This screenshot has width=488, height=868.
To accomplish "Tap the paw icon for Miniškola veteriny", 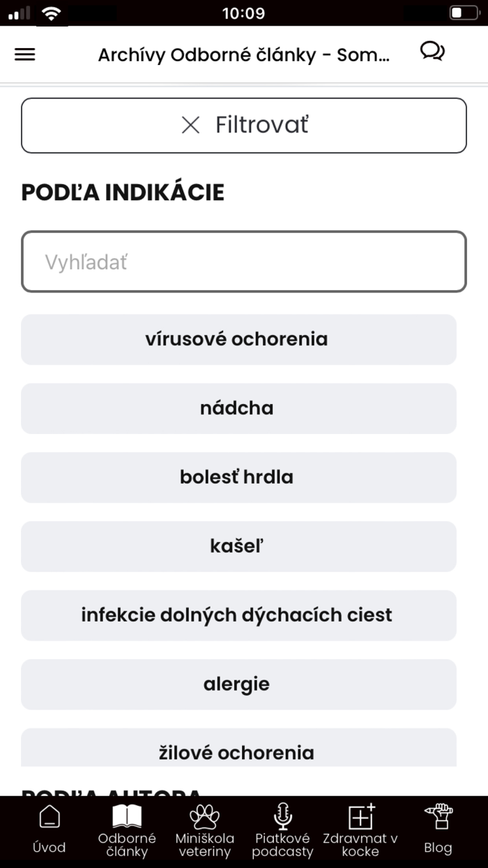I will [x=204, y=815].
